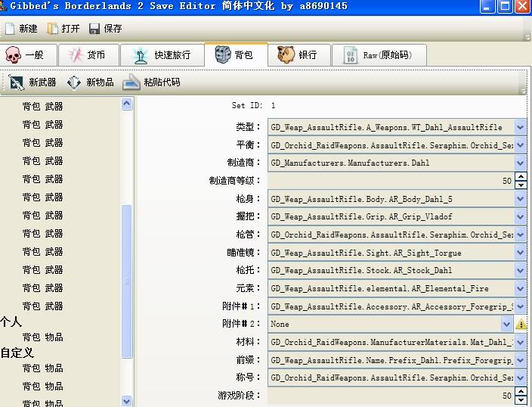This screenshot has width=532, height=407.
Task: Expand the 枪身 body dropdown arrow
Action: point(520,199)
